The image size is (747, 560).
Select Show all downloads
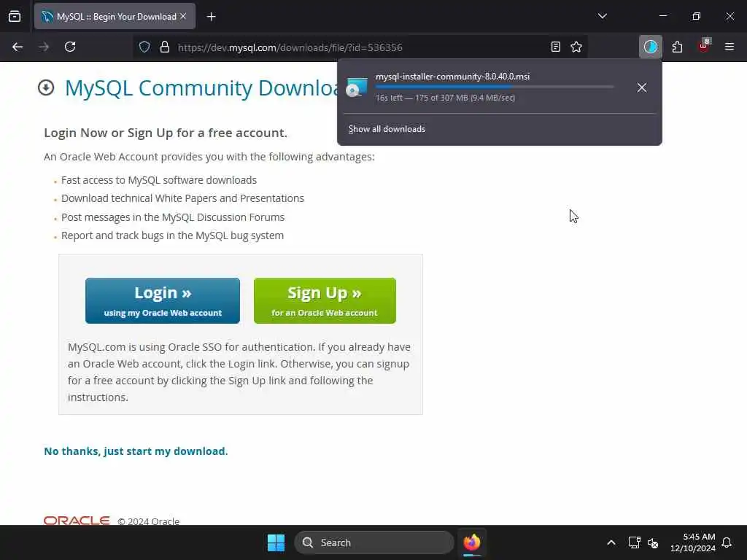tap(387, 129)
